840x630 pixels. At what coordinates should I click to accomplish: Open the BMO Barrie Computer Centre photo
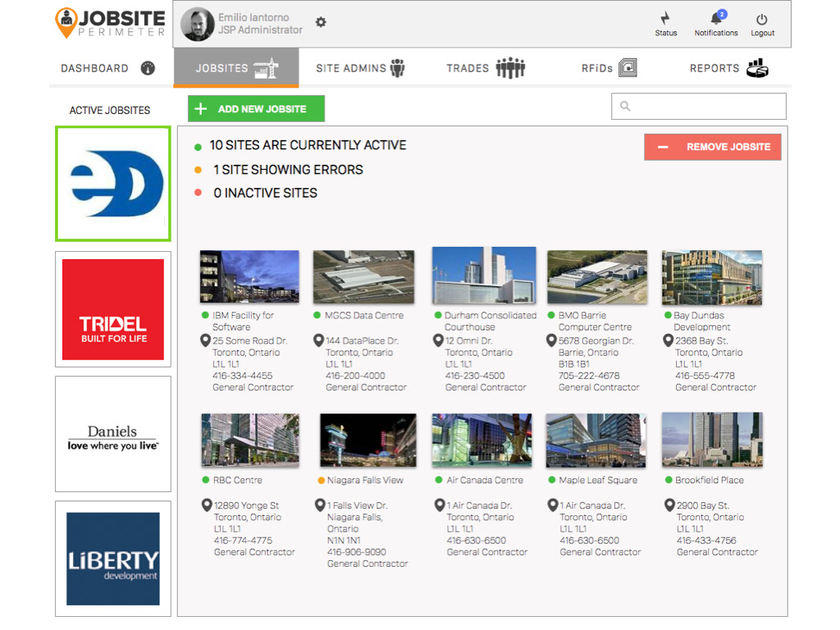597,277
